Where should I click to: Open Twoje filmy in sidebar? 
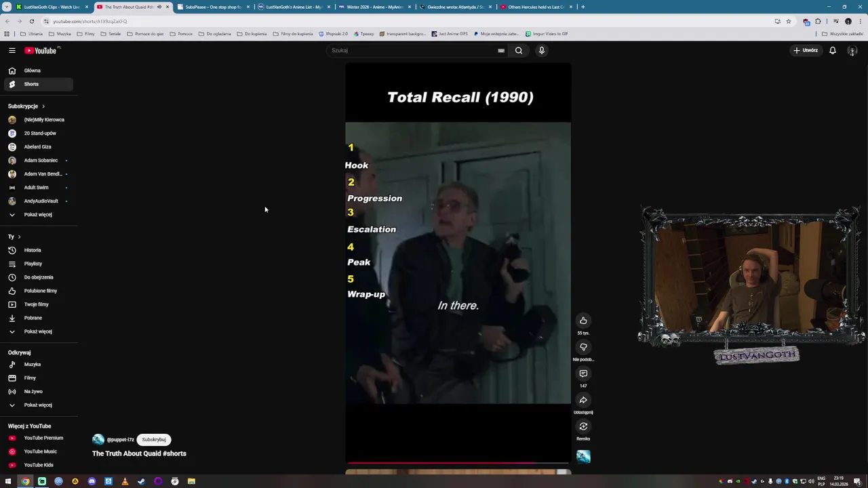click(x=38, y=304)
